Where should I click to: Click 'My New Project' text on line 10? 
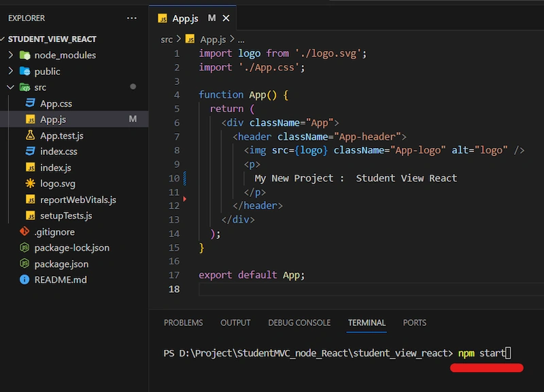pyautogui.click(x=294, y=178)
